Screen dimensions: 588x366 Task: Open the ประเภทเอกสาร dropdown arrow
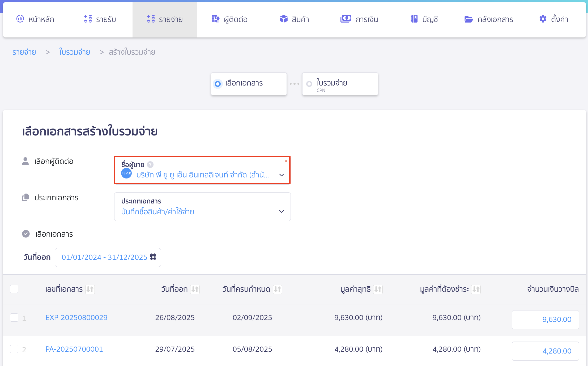click(x=282, y=211)
